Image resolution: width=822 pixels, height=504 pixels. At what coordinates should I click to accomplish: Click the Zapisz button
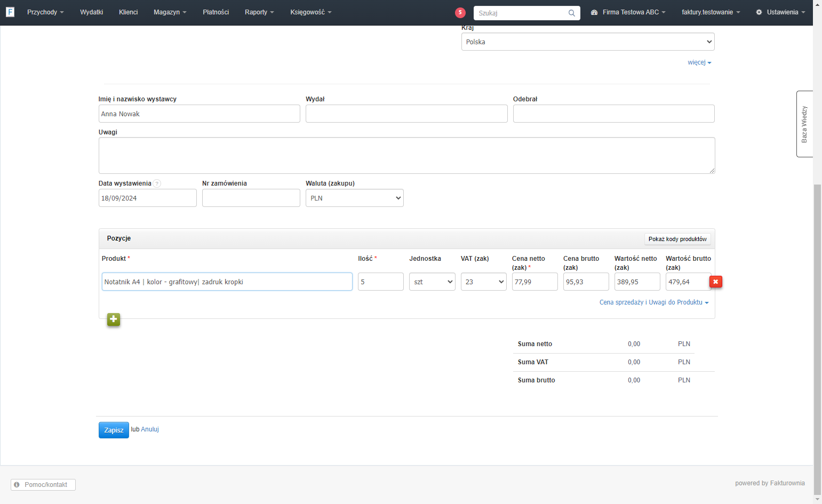point(114,430)
